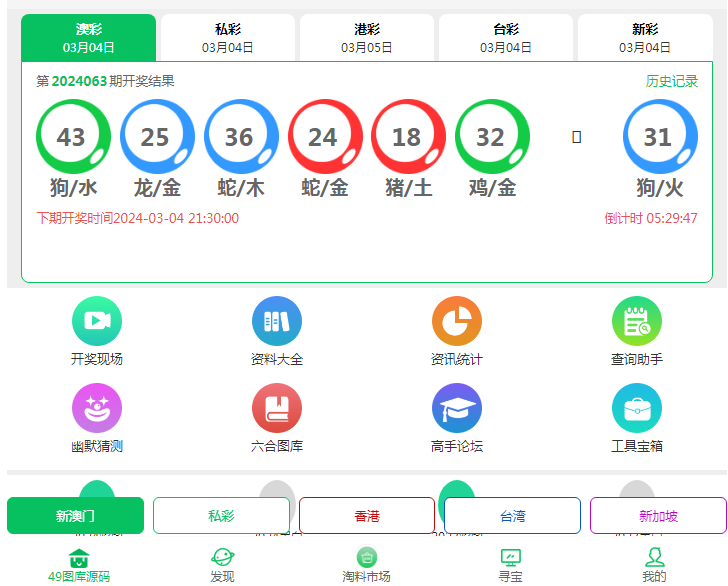Image resolution: width=728 pixels, height=586 pixels.
Task: Click the 猪/土 label
Action: point(409,188)
